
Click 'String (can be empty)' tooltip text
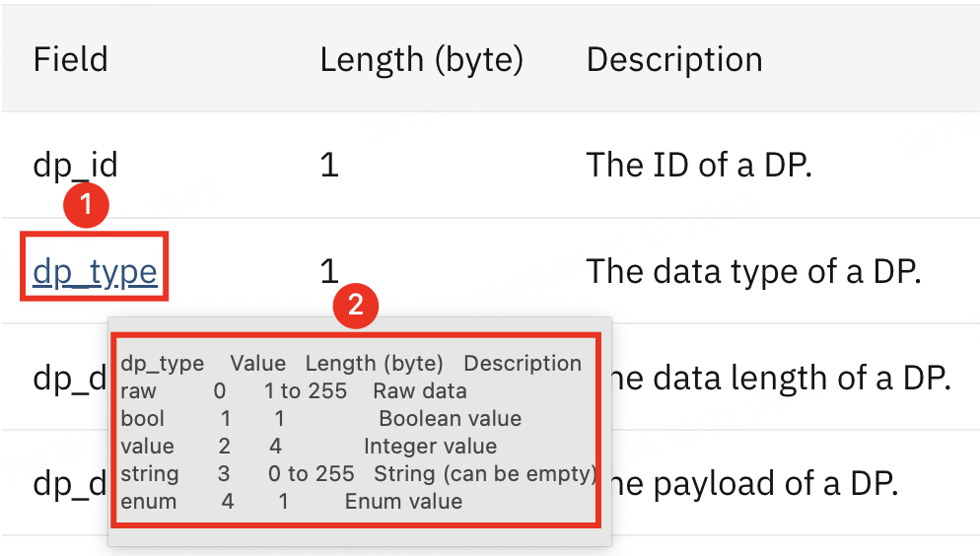[485, 474]
